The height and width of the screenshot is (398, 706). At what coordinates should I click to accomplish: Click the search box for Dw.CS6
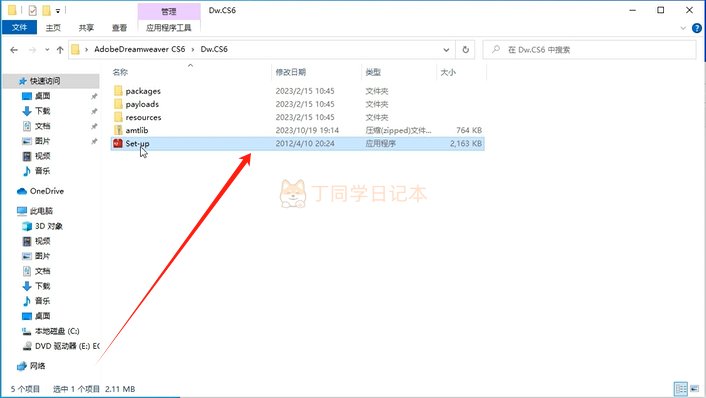589,50
